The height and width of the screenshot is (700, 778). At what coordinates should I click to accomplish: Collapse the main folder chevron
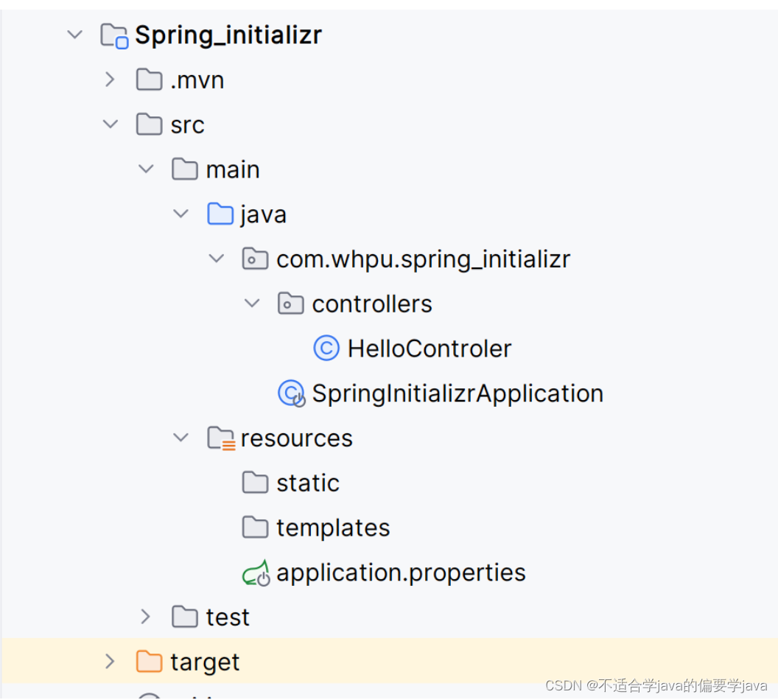[x=146, y=169]
